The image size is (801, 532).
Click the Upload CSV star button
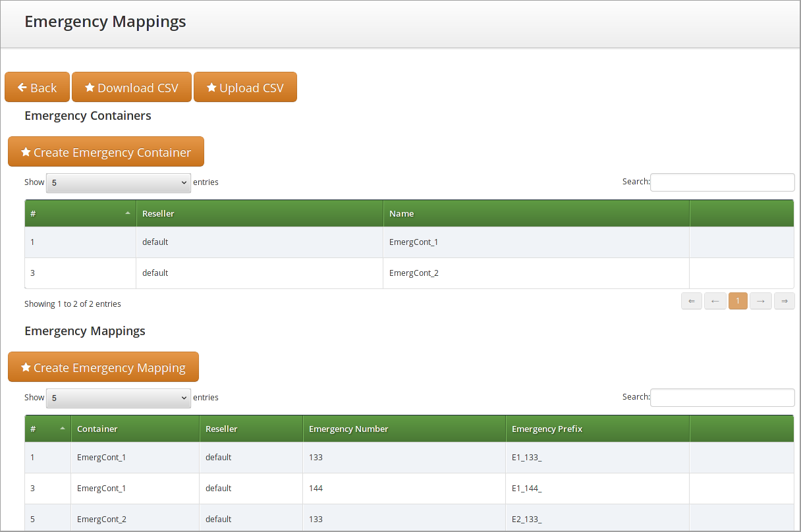point(245,88)
